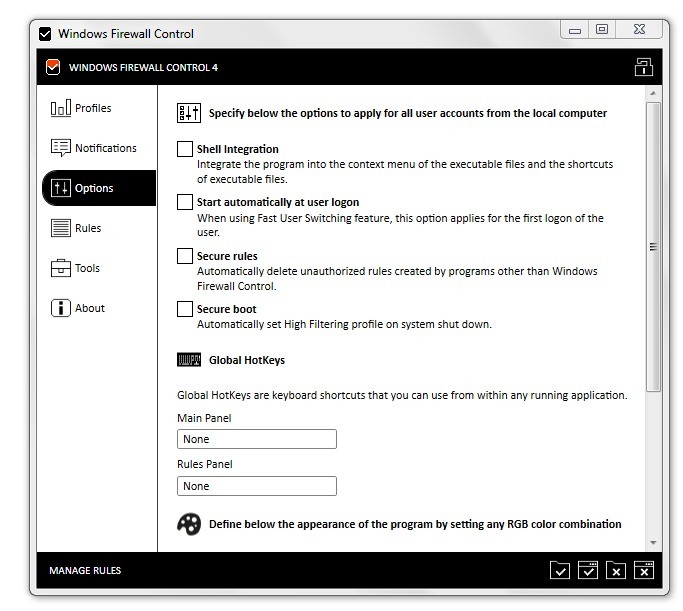The image size is (683, 611).
Task: Go to the Rules section
Action: (x=76, y=228)
